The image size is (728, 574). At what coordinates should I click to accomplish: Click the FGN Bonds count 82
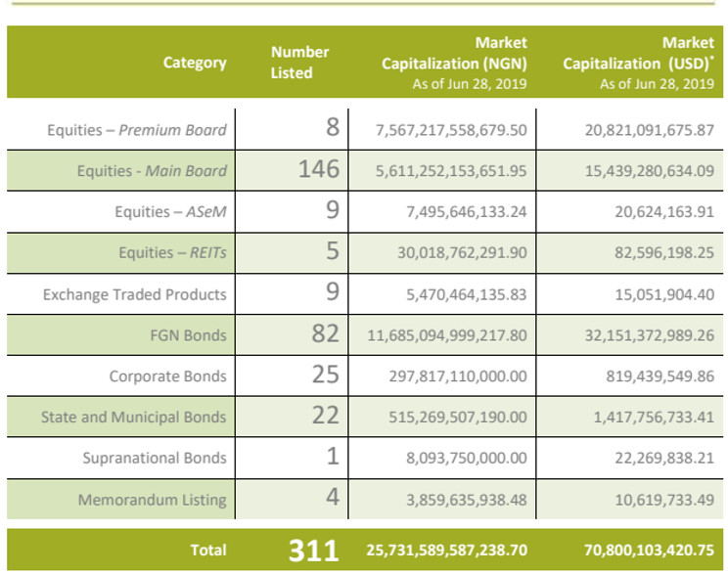(326, 333)
